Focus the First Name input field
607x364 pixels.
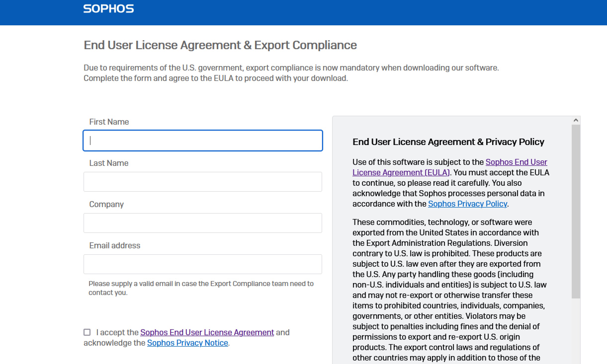[203, 141]
